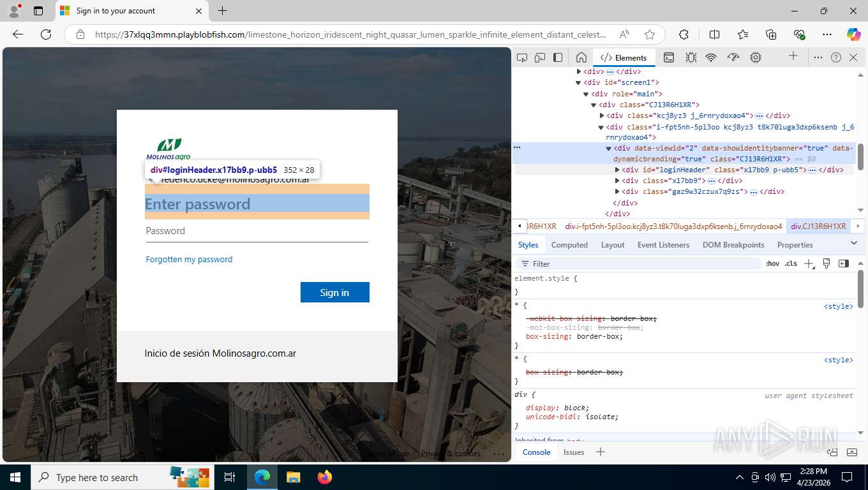This screenshot has height=490, width=868.
Task: Switch to the Computed tab
Action: [x=569, y=244]
